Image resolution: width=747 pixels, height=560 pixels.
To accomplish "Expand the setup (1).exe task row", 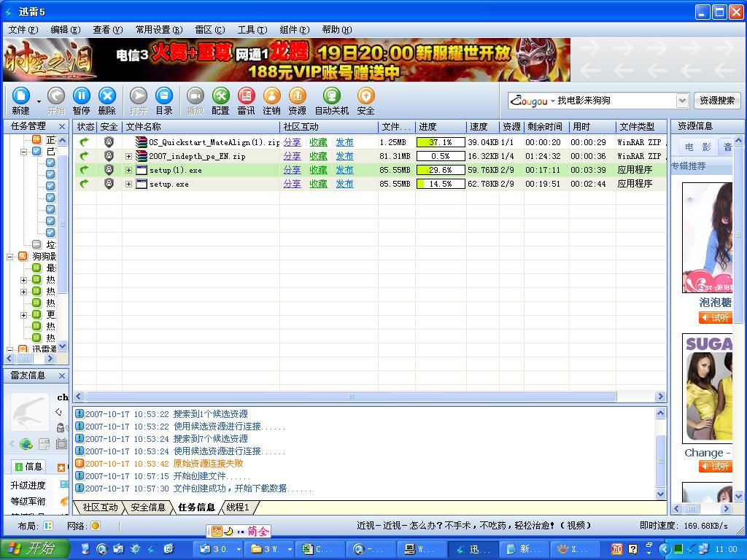I will pyautogui.click(x=128, y=170).
